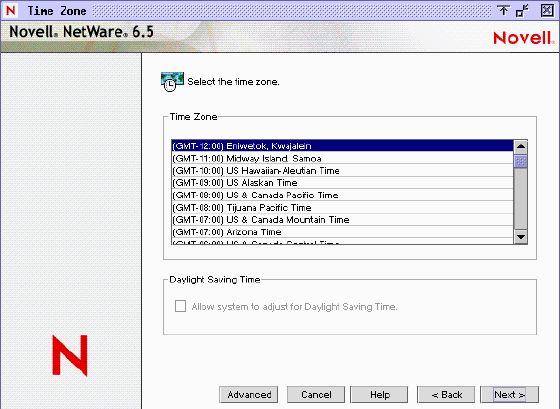Open Help for time zone
Screen dimensions: 560x409
pyautogui.click(x=379, y=395)
